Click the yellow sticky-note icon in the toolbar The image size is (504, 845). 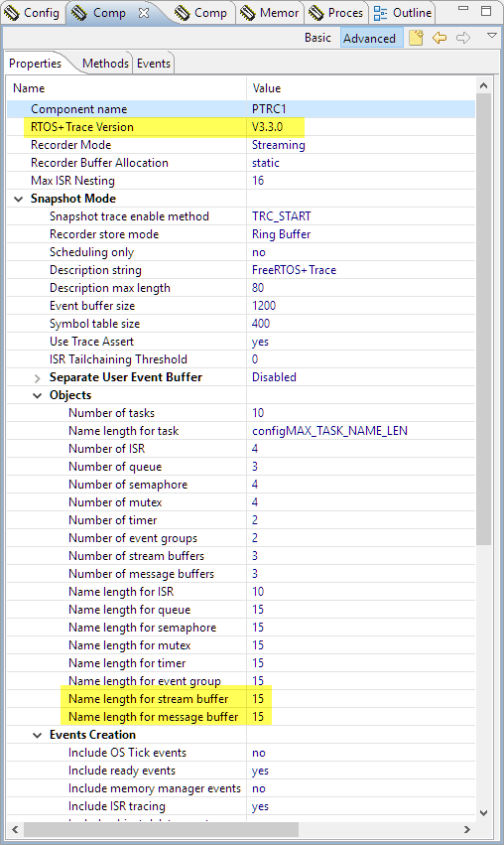click(x=416, y=38)
